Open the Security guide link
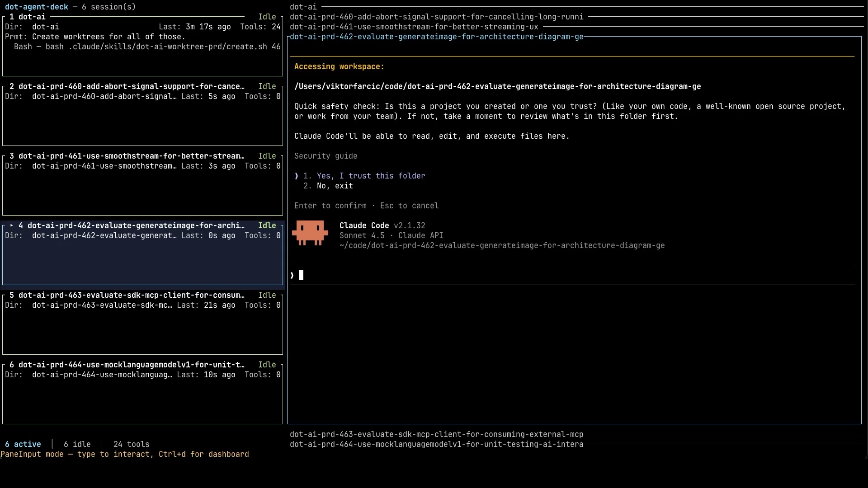Viewport: 868px width, 488px height. [x=326, y=156]
